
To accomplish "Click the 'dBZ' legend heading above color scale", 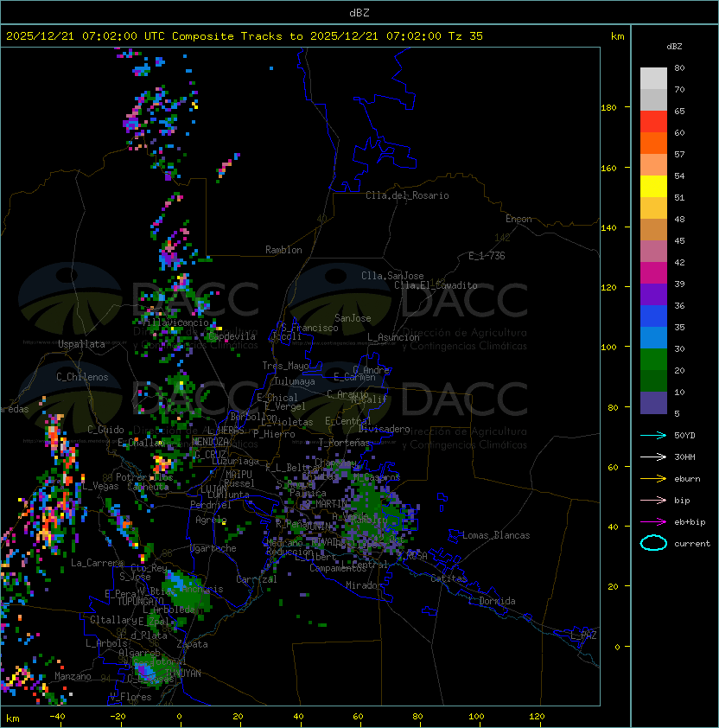I will point(674,47).
